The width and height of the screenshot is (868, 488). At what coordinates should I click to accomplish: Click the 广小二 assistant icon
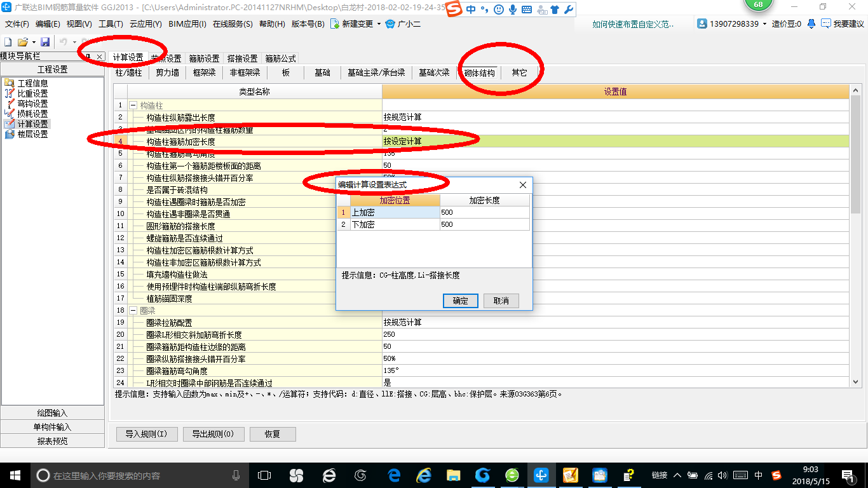tap(390, 24)
